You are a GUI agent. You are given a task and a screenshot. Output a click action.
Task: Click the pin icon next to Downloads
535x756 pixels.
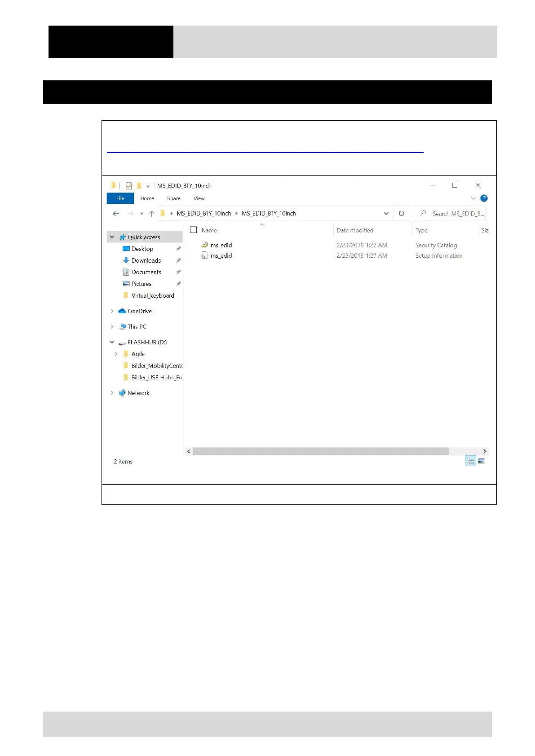[x=178, y=260]
